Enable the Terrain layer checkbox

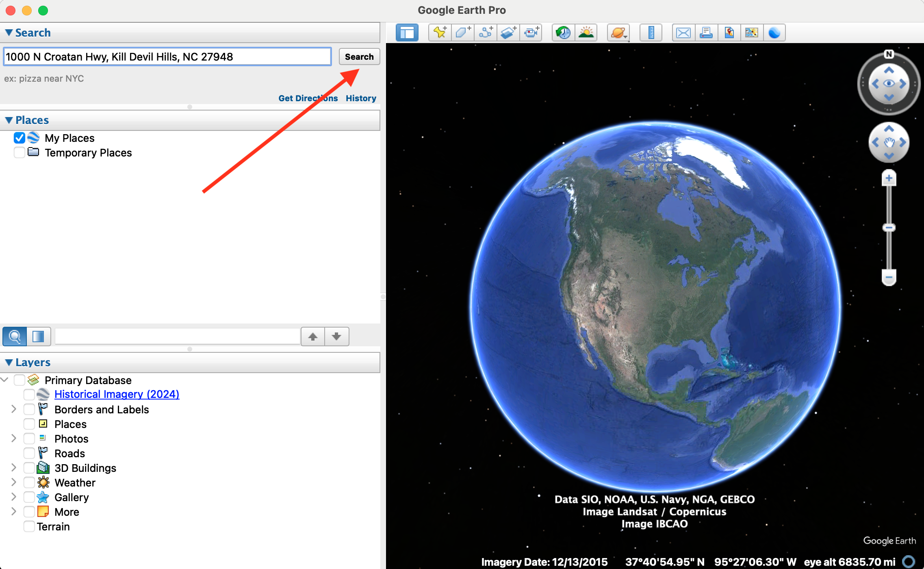[29, 526]
